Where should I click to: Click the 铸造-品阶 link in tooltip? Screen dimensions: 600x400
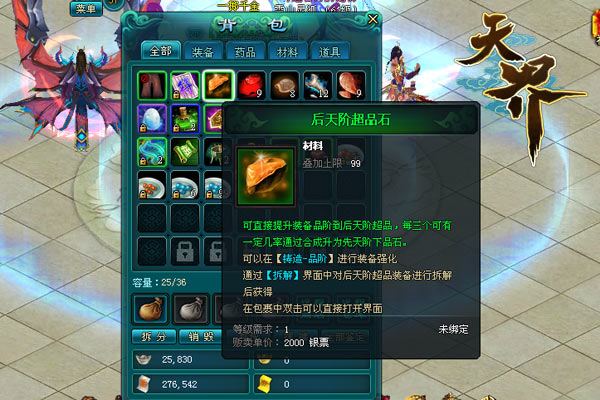click(x=305, y=259)
